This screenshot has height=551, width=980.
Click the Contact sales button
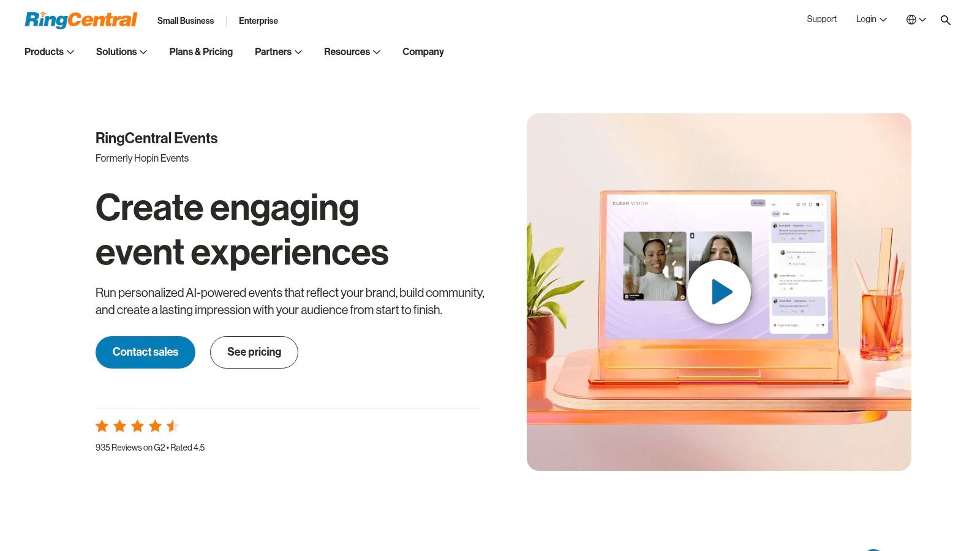click(x=145, y=352)
